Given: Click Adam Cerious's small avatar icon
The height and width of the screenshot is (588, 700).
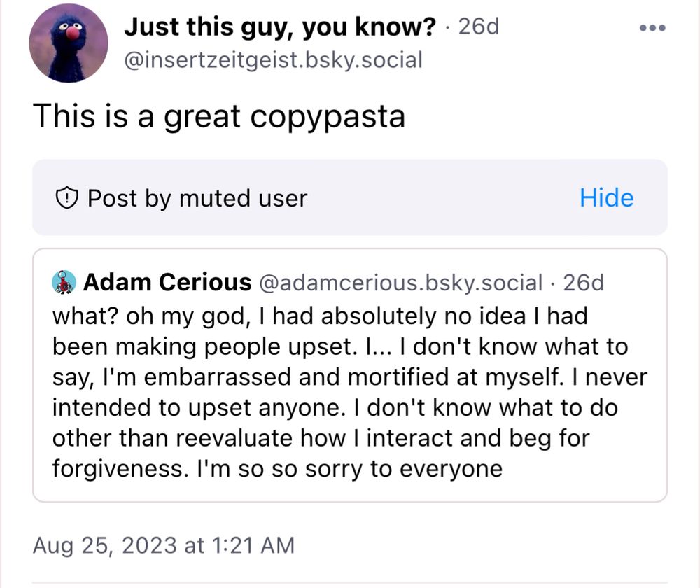Looking at the screenshot, I should [65, 282].
